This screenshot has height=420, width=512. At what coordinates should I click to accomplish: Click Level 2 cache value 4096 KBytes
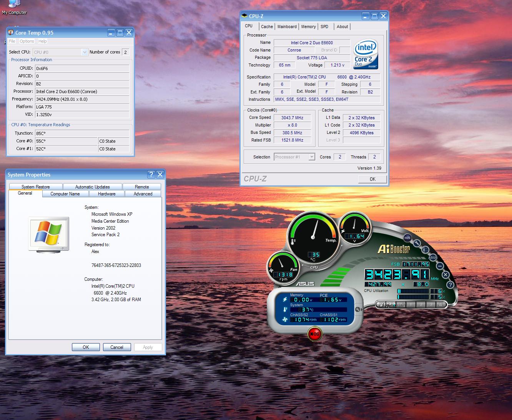pos(361,133)
